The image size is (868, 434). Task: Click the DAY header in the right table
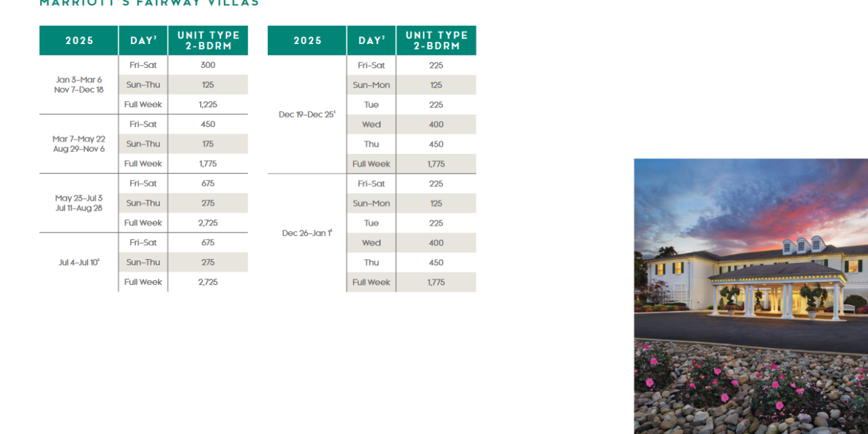372,41
